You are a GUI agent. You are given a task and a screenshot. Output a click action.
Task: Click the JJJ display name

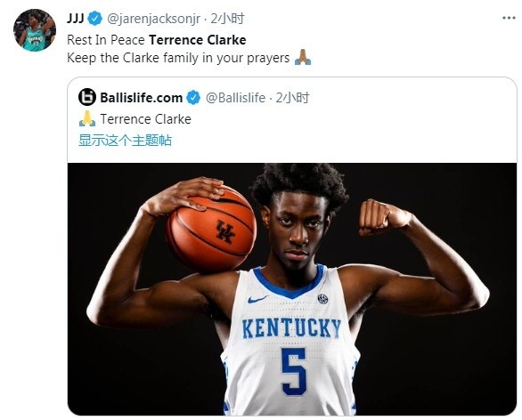tap(76, 18)
